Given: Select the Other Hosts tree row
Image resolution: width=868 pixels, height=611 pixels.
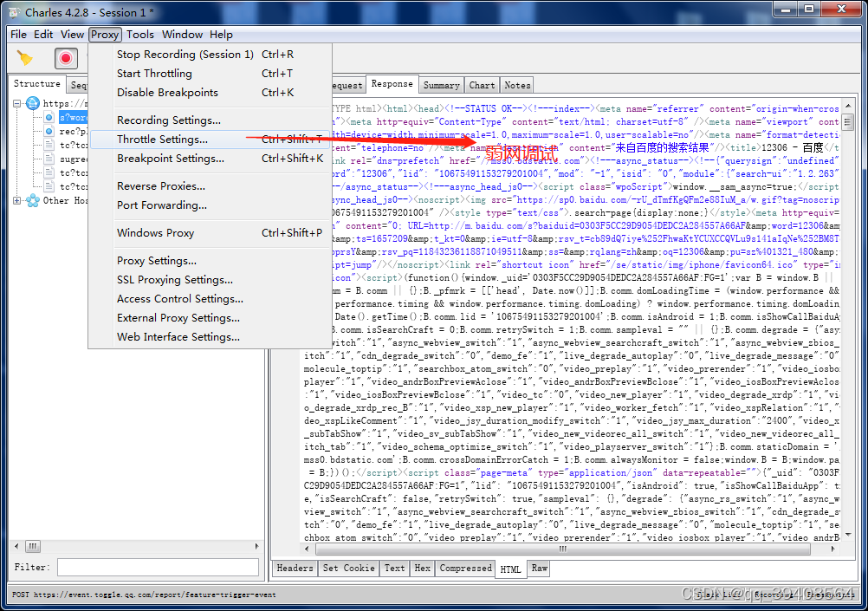Looking at the screenshot, I should click(x=65, y=200).
